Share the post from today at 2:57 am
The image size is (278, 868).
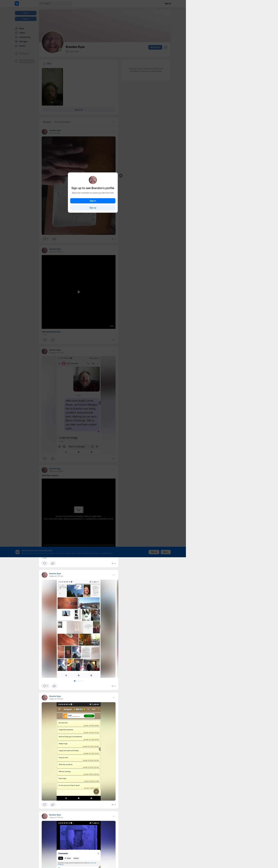tap(54, 686)
